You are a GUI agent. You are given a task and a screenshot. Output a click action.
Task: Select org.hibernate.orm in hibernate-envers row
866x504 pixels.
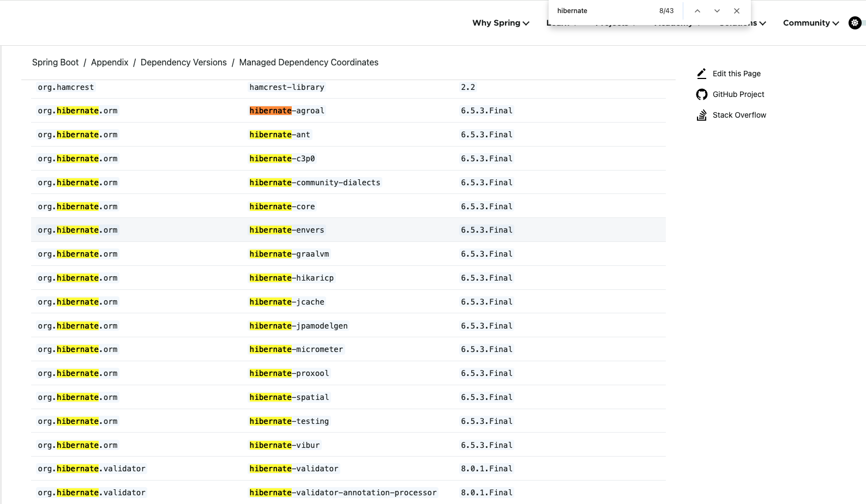[77, 230]
